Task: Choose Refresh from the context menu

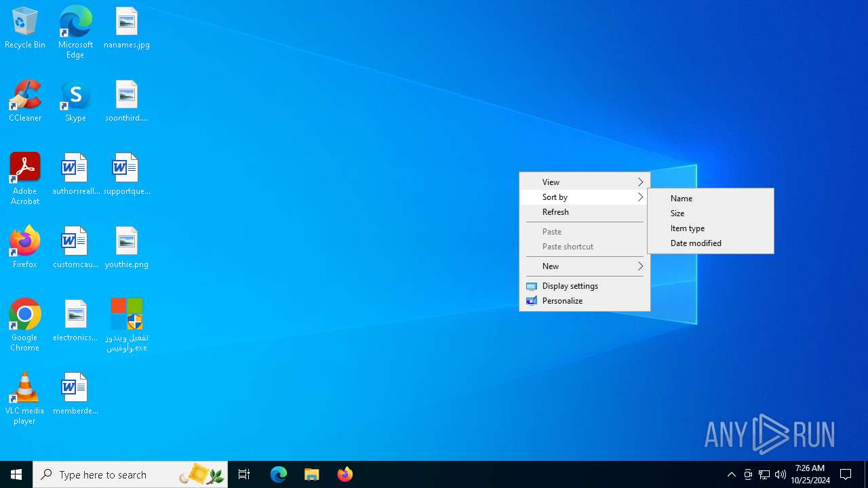Action: [585, 211]
